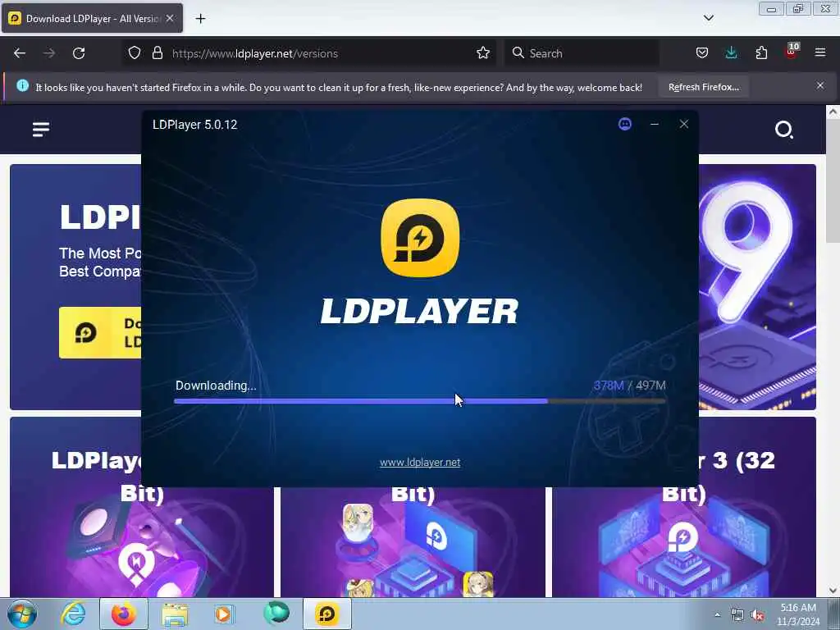Launch Internet Explorer from taskbar
Screen dimensions: 840x630
point(73,614)
